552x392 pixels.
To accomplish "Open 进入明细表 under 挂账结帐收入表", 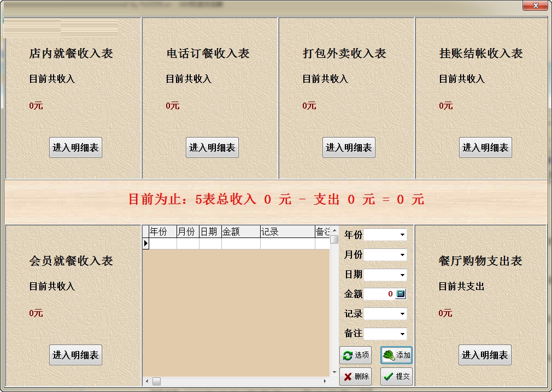I will 485,147.
